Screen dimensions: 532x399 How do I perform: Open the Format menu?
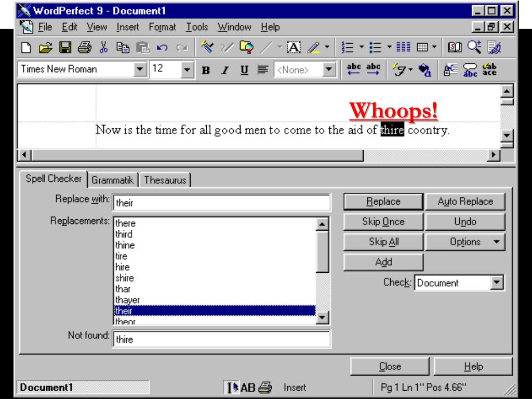[162, 27]
